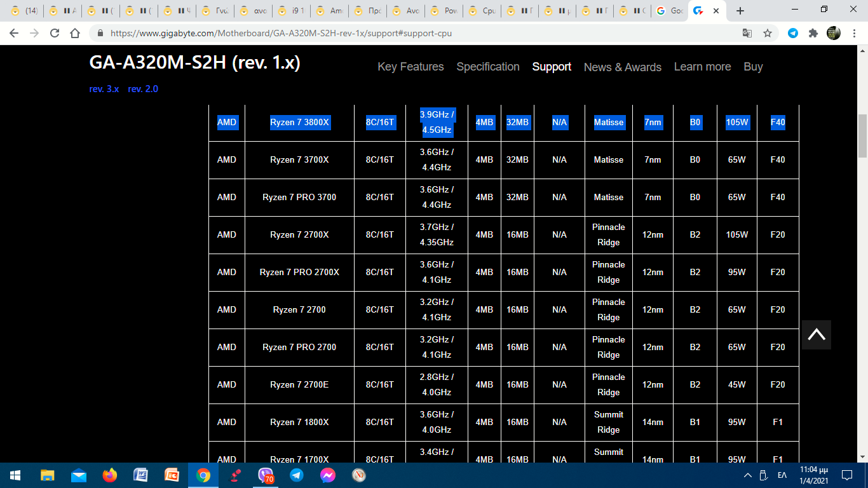This screenshot has height=488, width=868.
Task: Open the Learn more link
Action: click(x=702, y=67)
